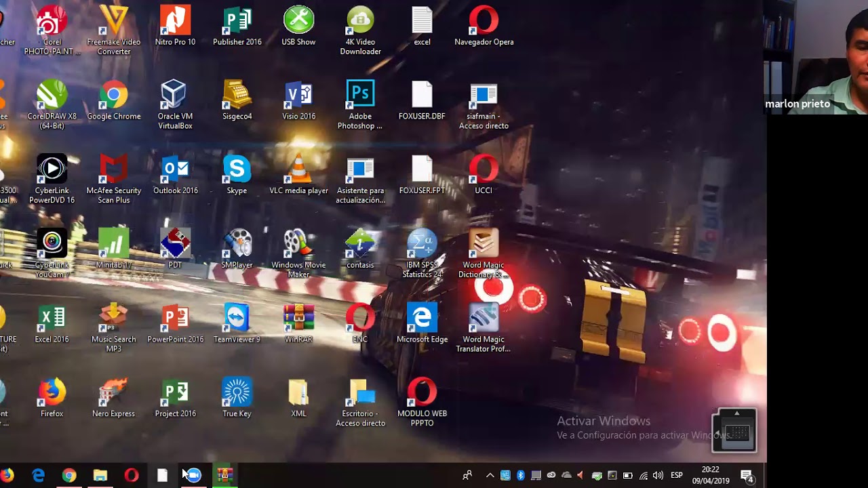Select the Oracle VM VirtualBox icon

[x=175, y=105]
